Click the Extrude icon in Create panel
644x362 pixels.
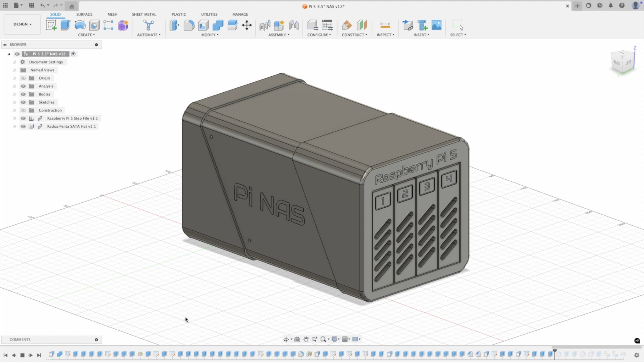click(x=65, y=25)
